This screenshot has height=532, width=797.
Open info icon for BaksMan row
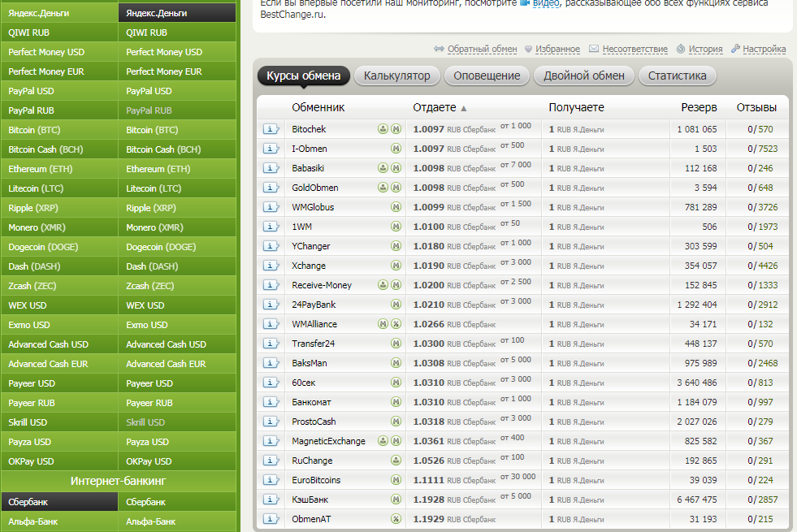271,363
